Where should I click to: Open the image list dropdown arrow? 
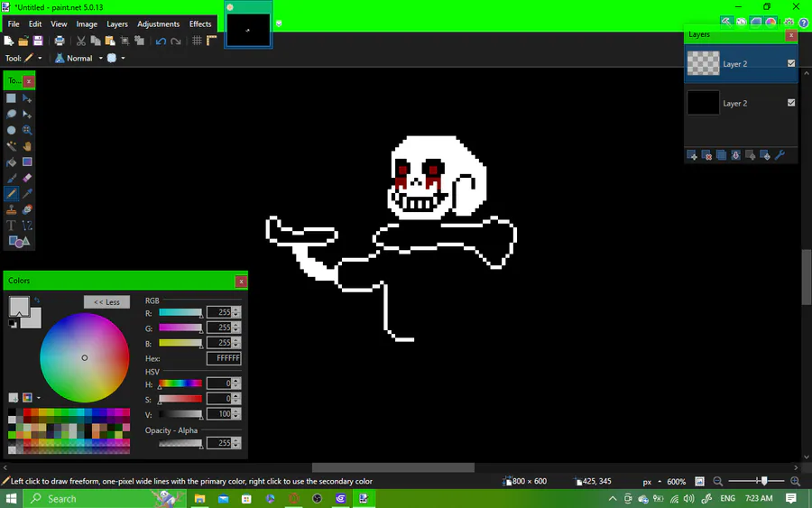pyautogui.click(x=279, y=23)
